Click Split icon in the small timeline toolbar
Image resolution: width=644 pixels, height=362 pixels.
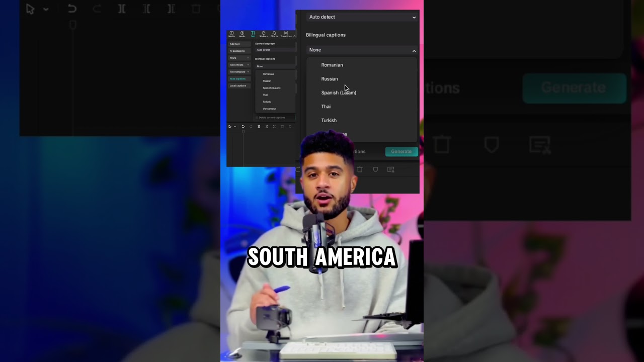[x=259, y=127]
